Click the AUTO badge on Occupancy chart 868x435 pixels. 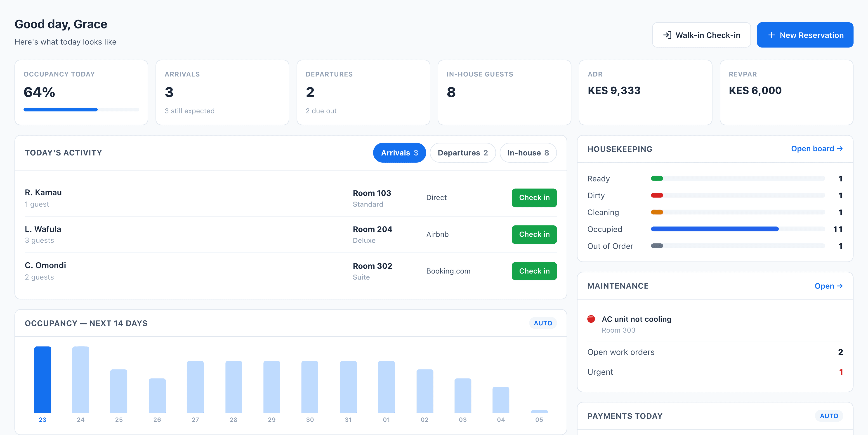[543, 323]
